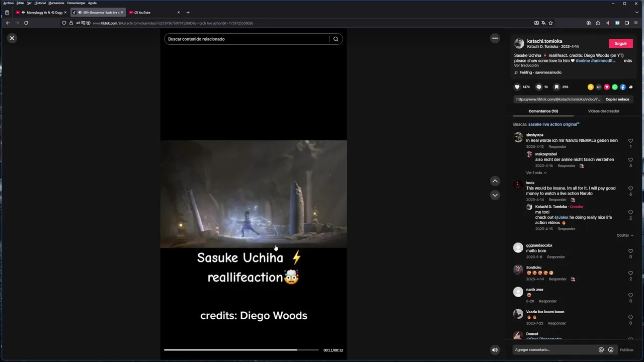Click the comment bubble icon
This screenshot has width=644, height=362.
(x=538, y=87)
